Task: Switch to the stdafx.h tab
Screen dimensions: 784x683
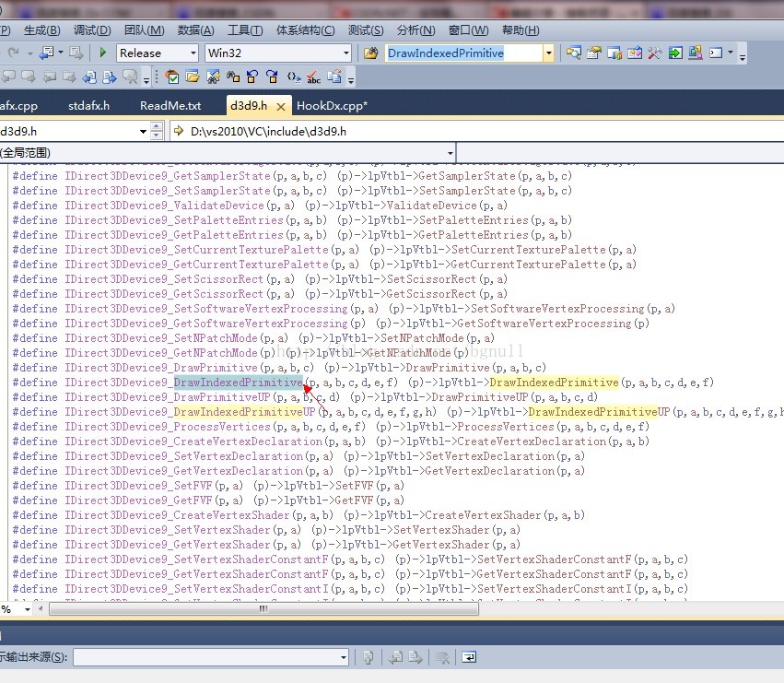Action: click(x=89, y=106)
